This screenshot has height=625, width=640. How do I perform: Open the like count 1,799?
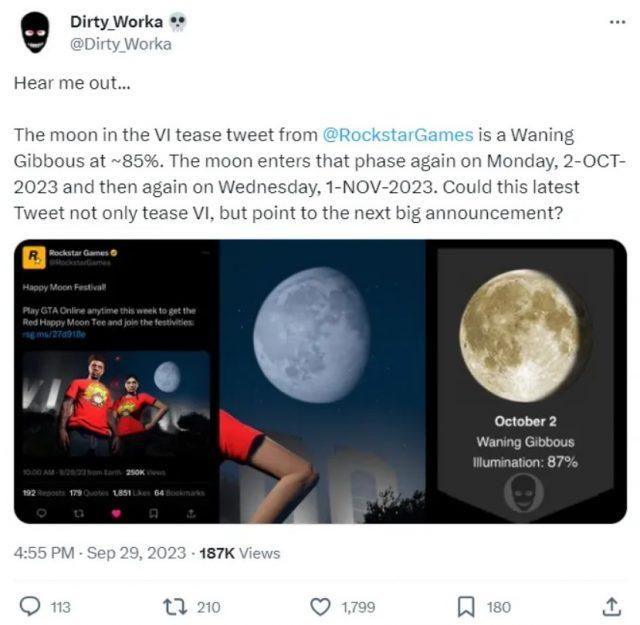click(358, 607)
